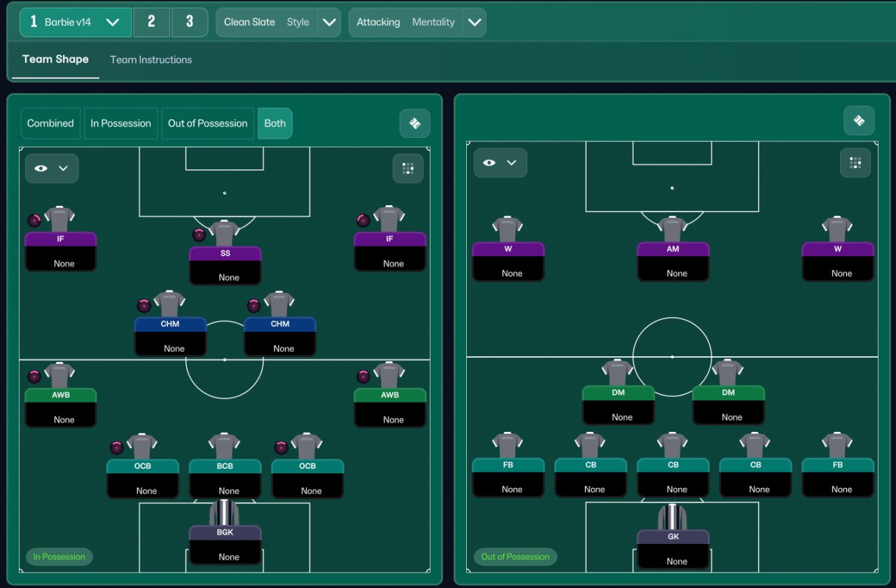Screen dimensions: 896x588
Task: Click the shirt above the middle CB
Action: [x=673, y=445]
